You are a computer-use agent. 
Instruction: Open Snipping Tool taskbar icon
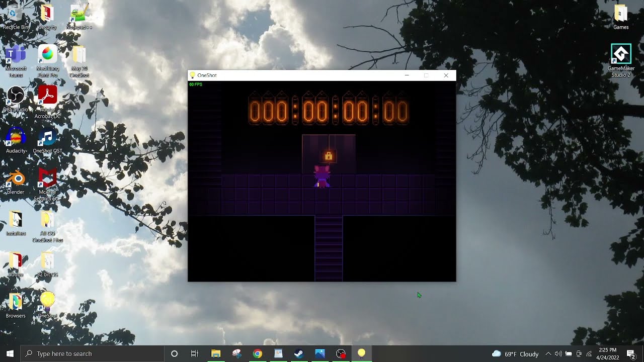point(236,353)
